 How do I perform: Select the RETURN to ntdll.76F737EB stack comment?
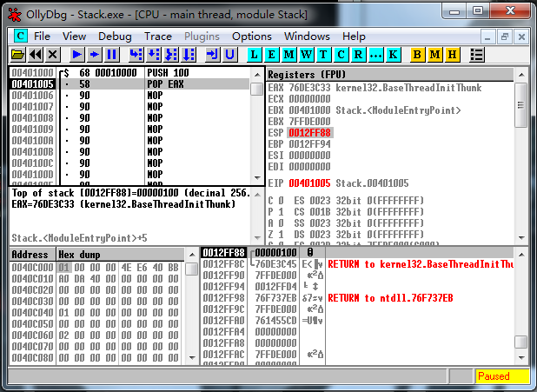pyautogui.click(x=390, y=298)
